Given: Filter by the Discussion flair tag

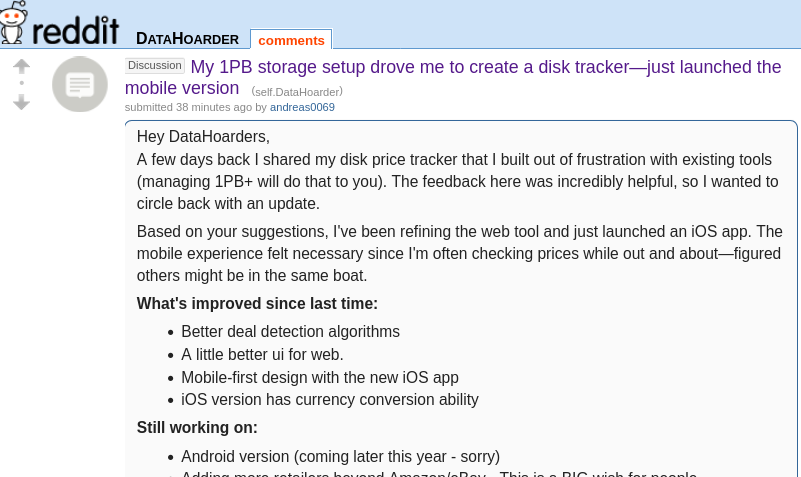Looking at the screenshot, I should pyautogui.click(x=155, y=65).
